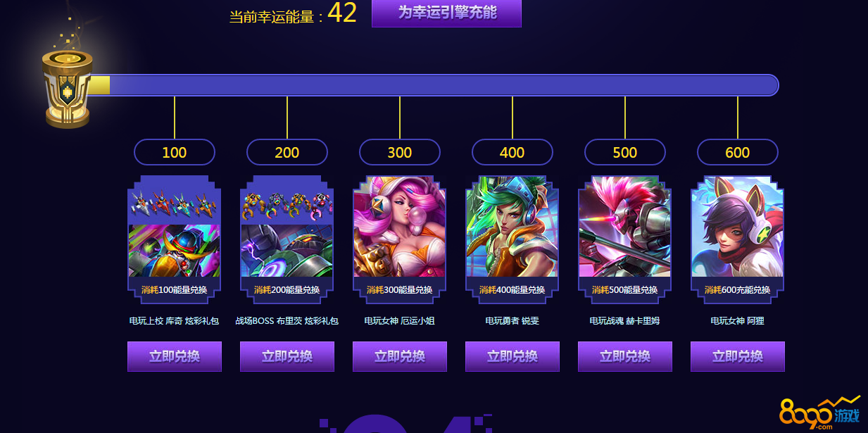Click the golden lucky engine trophy icon
The image size is (868, 433).
[x=67, y=89]
